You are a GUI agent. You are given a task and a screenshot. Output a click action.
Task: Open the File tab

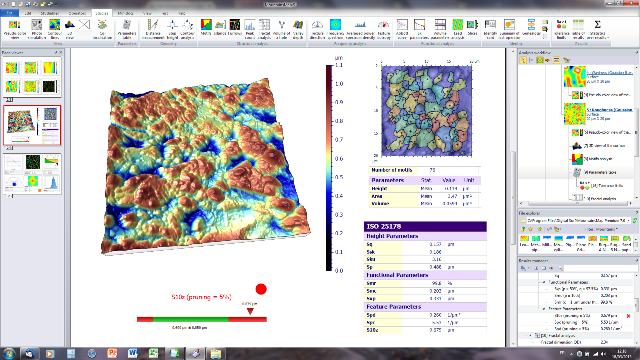(9, 13)
